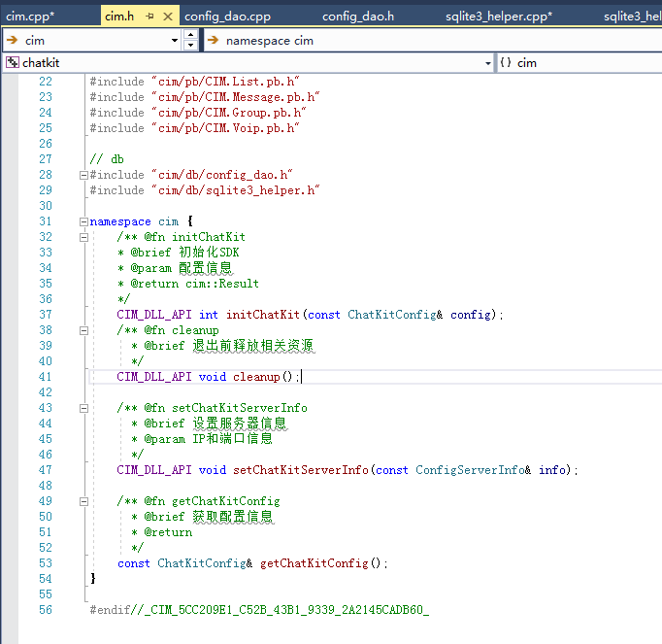Click ChatKitConfig& type on line 37
662x644 pixels.
tap(395, 315)
